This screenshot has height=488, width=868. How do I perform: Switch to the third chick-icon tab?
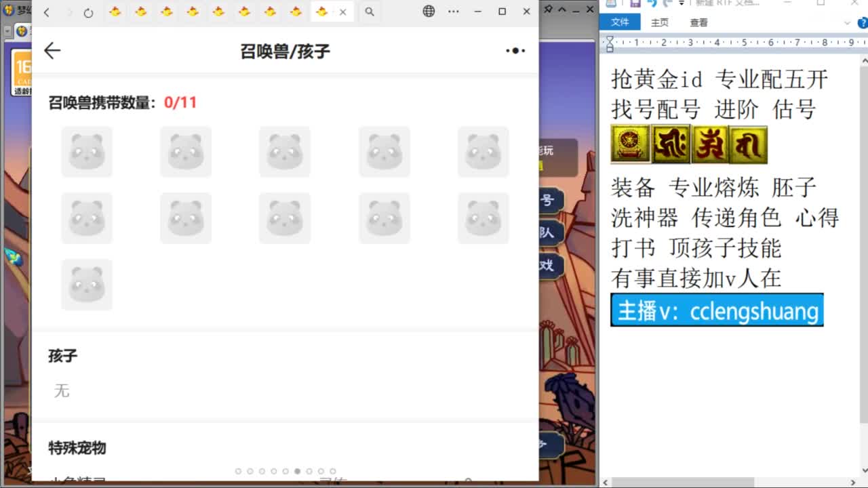pos(167,12)
